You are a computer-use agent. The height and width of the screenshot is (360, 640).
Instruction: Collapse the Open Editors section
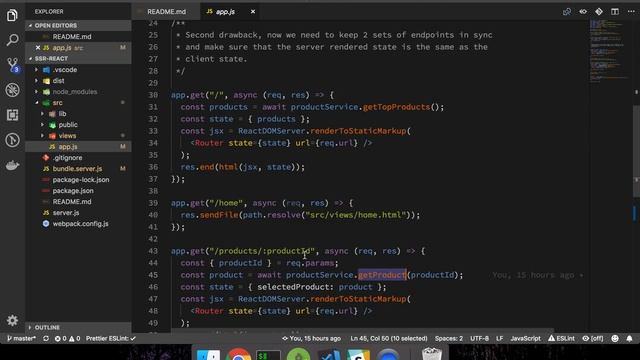[x=78, y=25]
